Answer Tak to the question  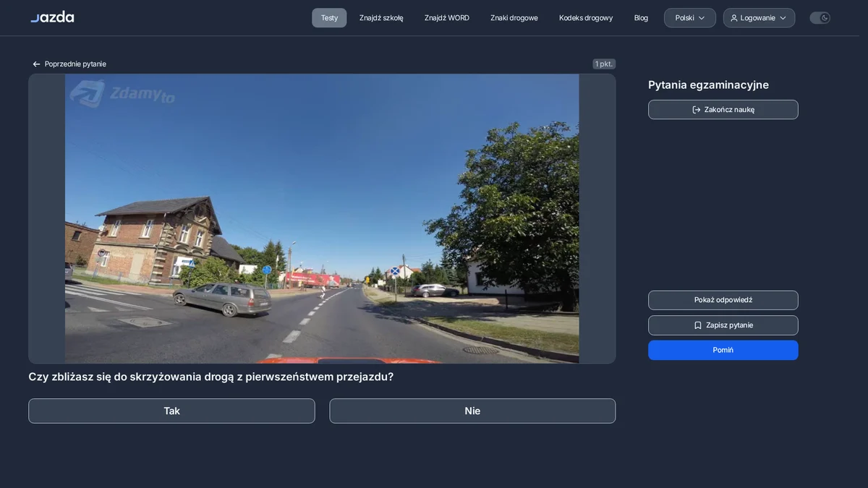click(171, 411)
